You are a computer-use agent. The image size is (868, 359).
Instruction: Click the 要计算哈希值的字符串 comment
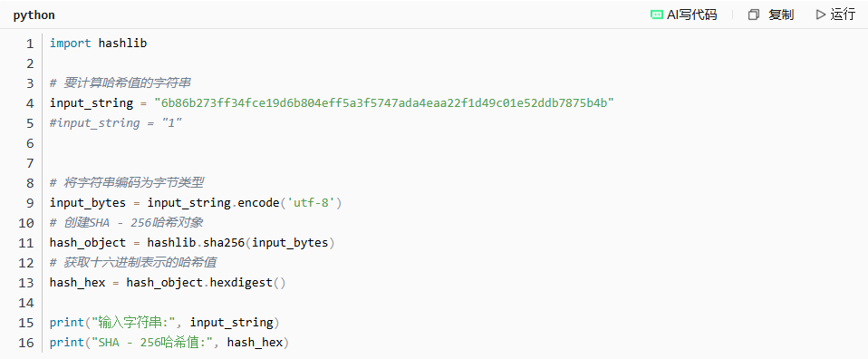[121, 83]
